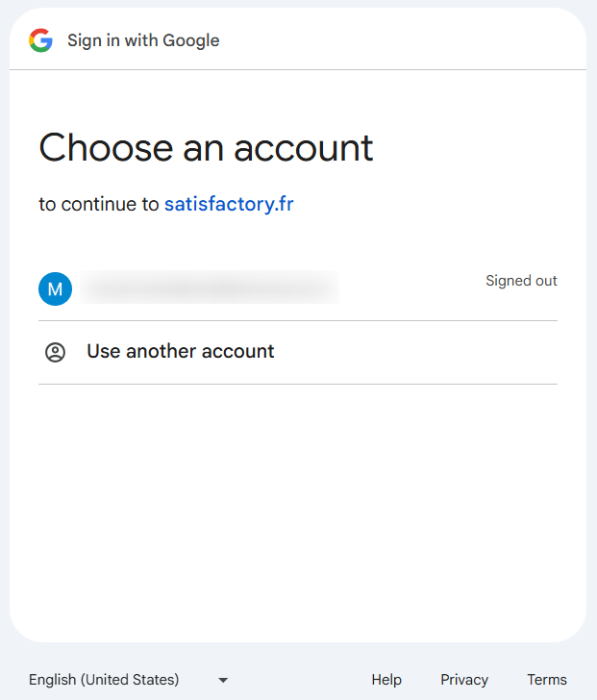Open the Help link
The width and height of the screenshot is (597, 700).
(386, 680)
